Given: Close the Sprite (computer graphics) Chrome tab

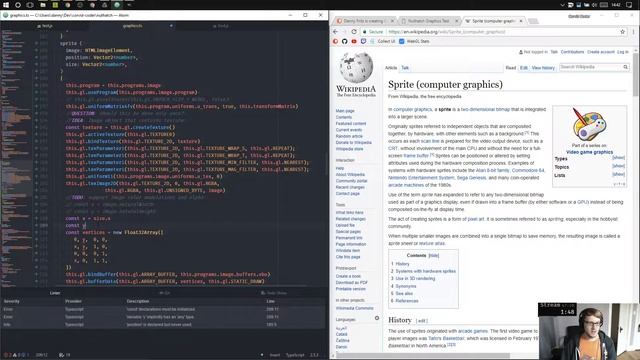Looking at the screenshot, I should pyautogui.click(x=521, y=21).
